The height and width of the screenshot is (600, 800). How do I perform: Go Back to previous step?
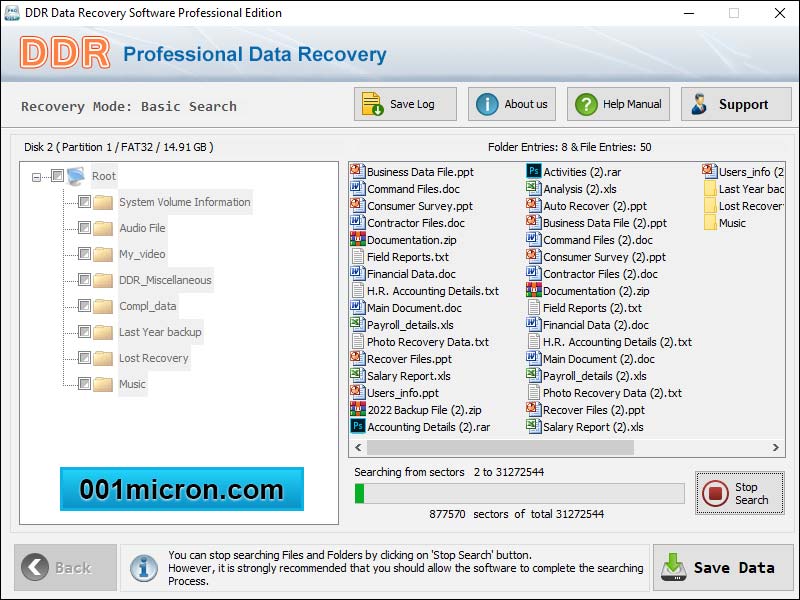click(x=65, y=567)
